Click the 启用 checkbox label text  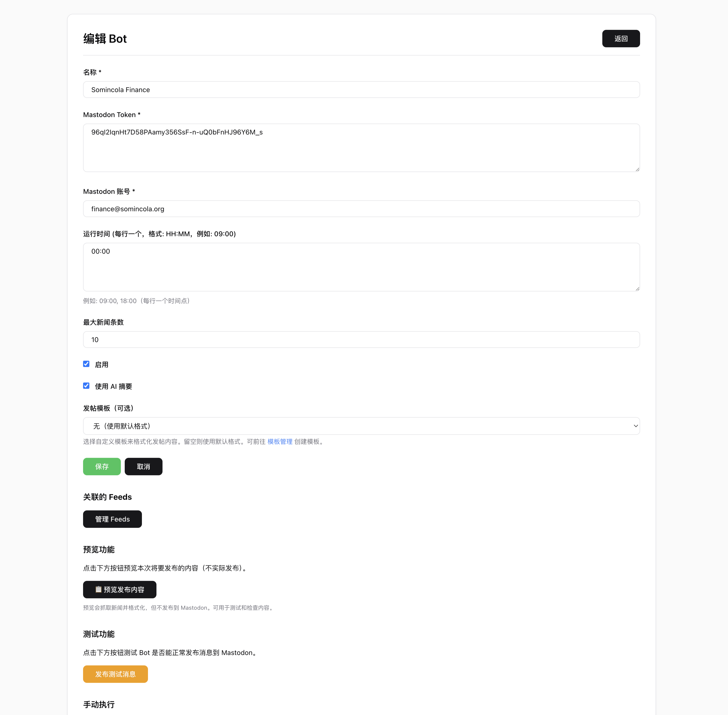pos(101,365)
